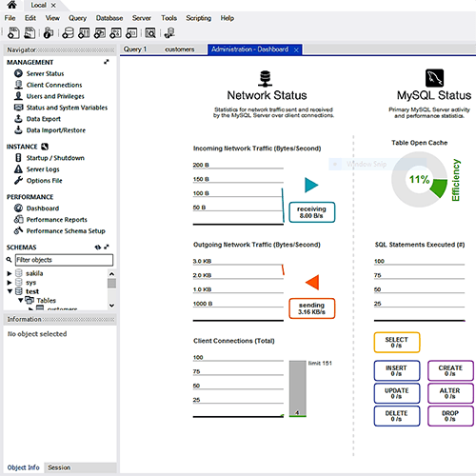Open Client Connections
Screen dimensions: 476x476
pyautogui.click(x=54, y=85)
